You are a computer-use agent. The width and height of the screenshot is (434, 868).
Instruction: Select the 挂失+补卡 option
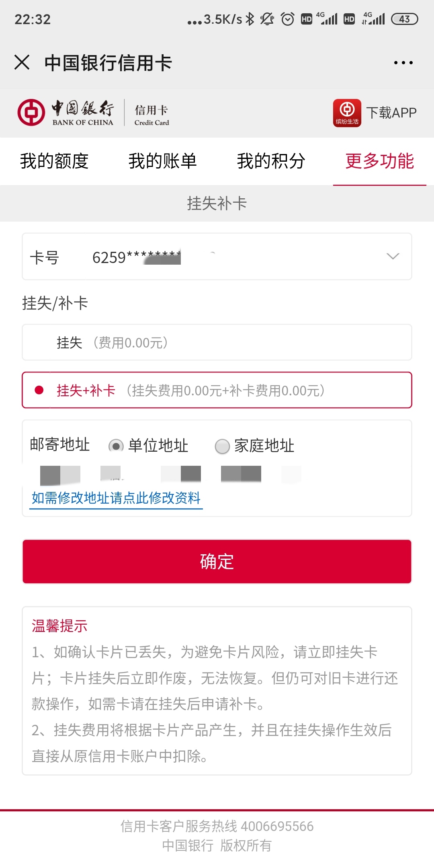point(217,390)
